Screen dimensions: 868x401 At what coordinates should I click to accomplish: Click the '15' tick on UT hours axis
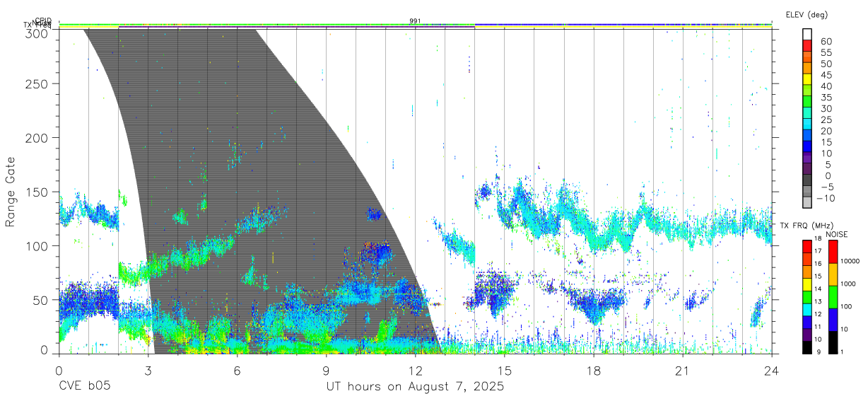pos(505,370)
